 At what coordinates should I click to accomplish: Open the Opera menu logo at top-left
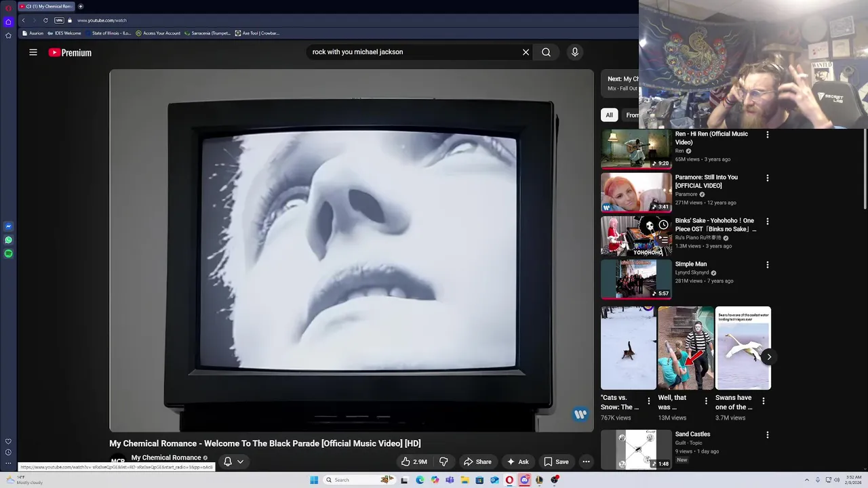tap(8, 7)
